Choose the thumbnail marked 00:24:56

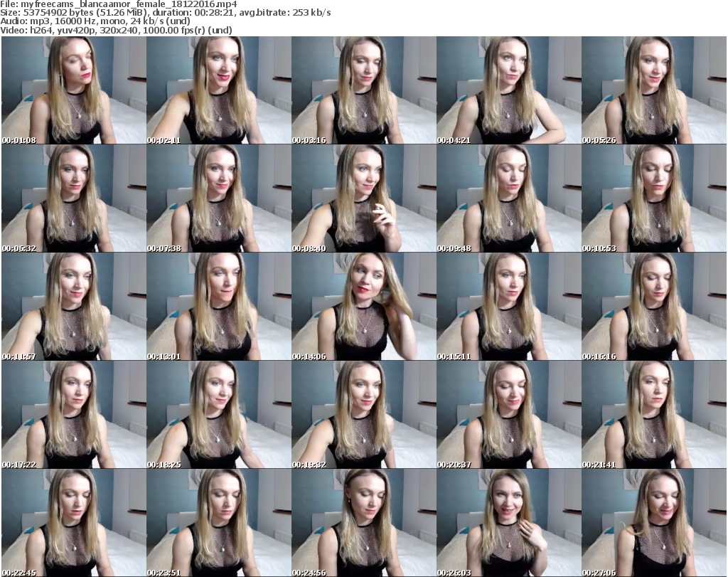coord(363,523)
